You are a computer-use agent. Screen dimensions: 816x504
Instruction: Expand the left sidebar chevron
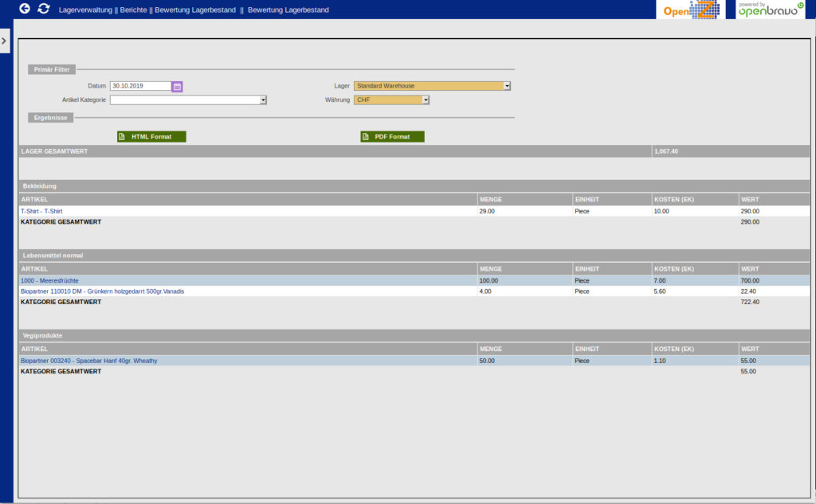click(x=4, y=41)
